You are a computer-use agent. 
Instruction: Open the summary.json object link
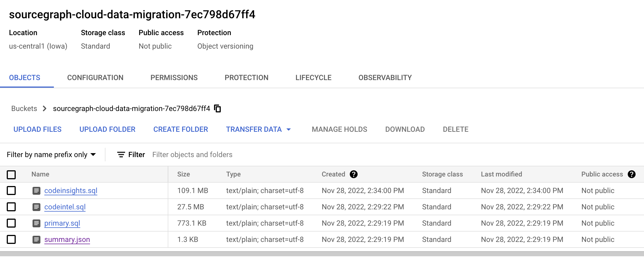[67, 239]
